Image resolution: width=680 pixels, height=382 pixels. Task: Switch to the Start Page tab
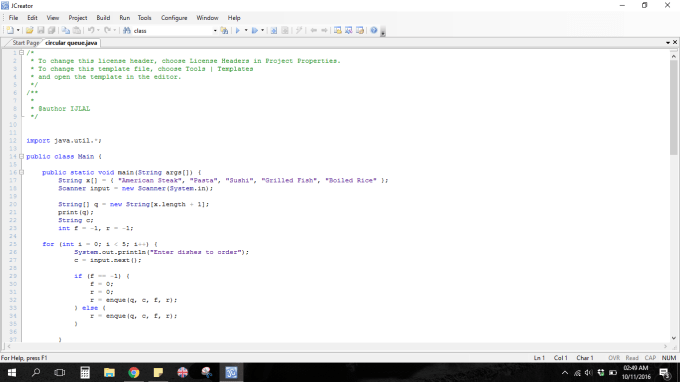[25, 42]
